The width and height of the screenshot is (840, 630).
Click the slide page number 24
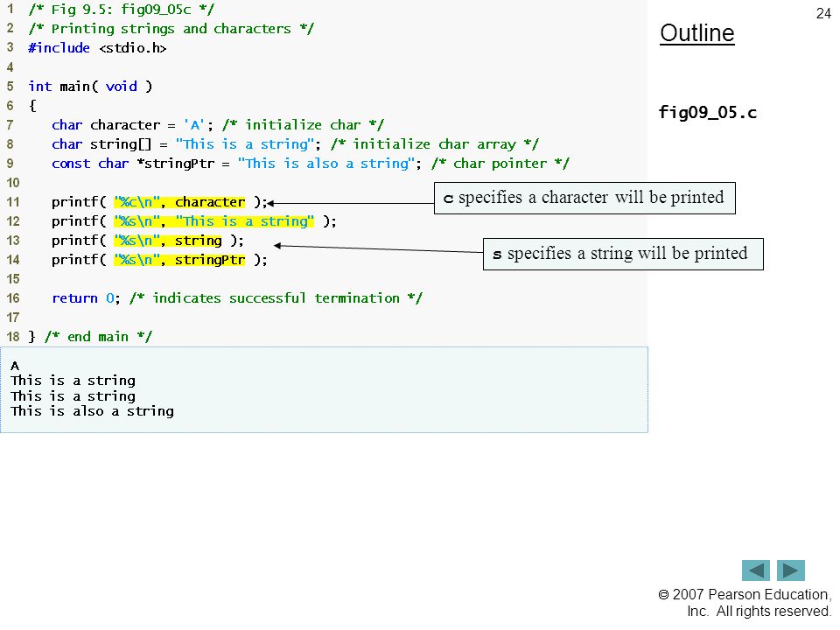[823, 13]
